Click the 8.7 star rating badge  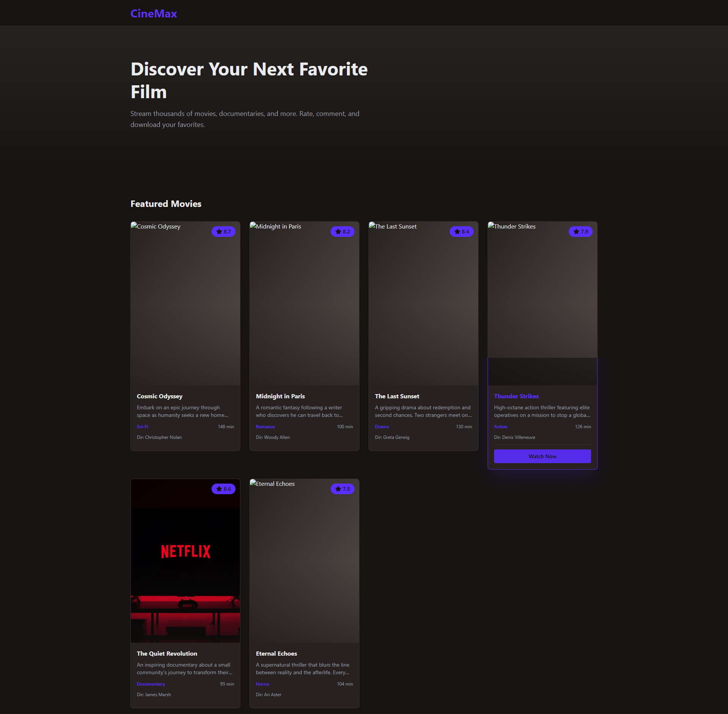(x=223, y=232)
